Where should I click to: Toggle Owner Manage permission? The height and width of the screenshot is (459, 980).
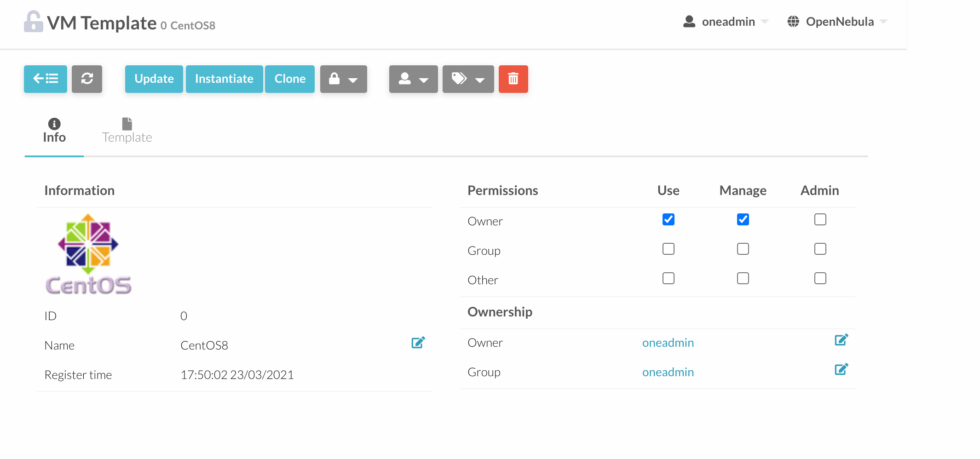coord(743,219)
